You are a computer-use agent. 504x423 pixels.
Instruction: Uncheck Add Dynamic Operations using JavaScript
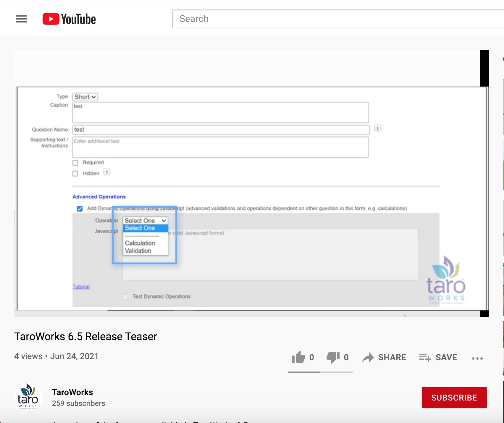click(x=80, y=209)
